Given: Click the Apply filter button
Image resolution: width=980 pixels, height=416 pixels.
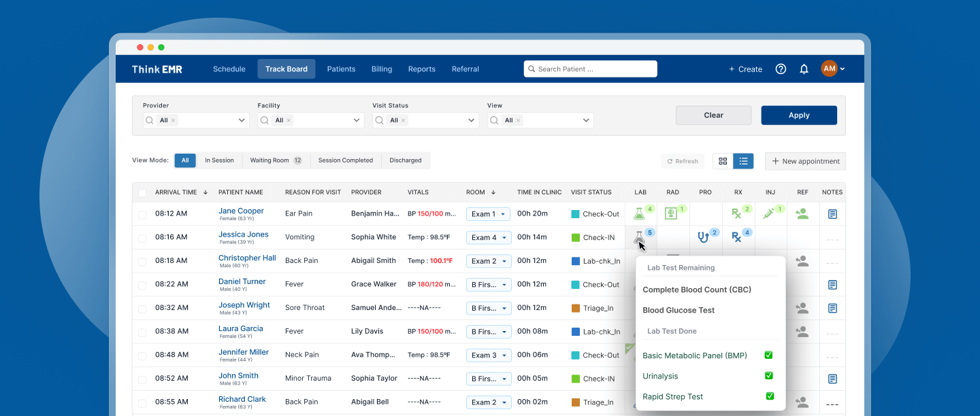Looking at the screenshot, I should pyautogui.click(x=799, y=115).
